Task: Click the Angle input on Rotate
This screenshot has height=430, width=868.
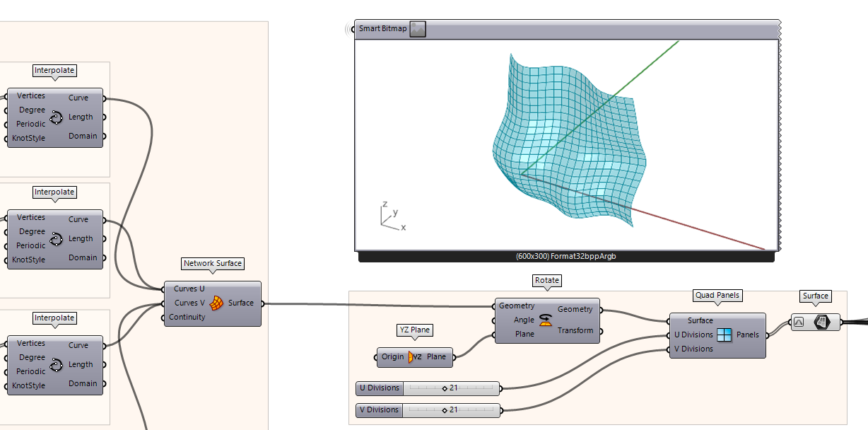Action: [x=524, y=320]
